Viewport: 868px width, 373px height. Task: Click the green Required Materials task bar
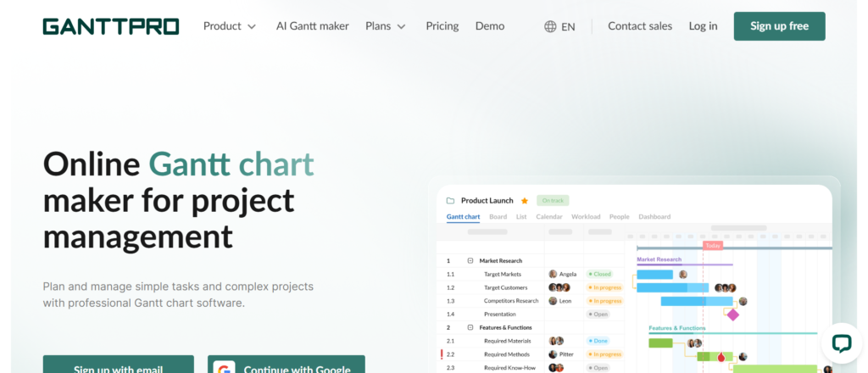pyautogui.click(x=660, y=342)
